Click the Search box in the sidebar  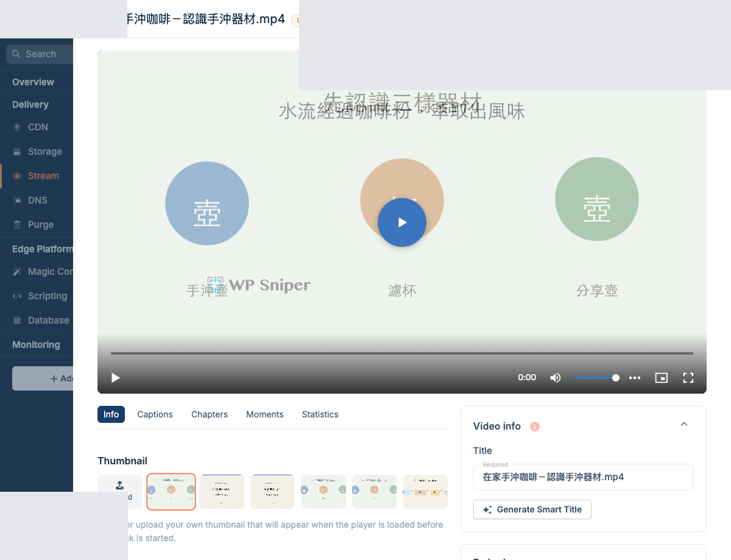pyautogui.click(x=40, y=54)
